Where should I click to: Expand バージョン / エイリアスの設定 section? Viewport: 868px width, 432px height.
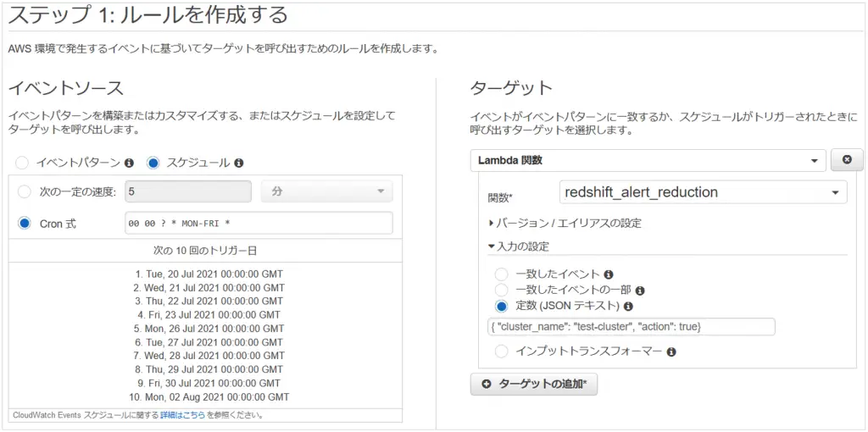tap(565, 224)
